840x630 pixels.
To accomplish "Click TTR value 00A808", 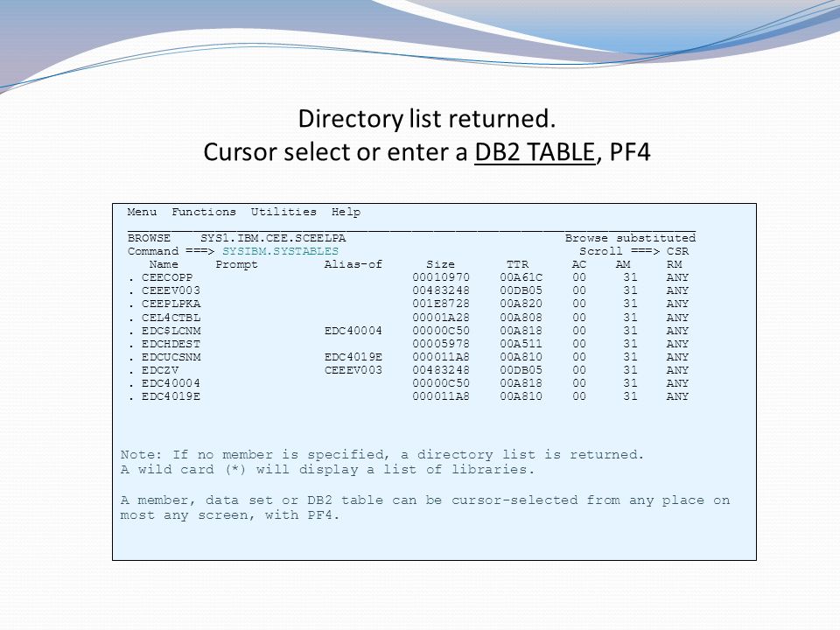I will [x=521, y=318].
